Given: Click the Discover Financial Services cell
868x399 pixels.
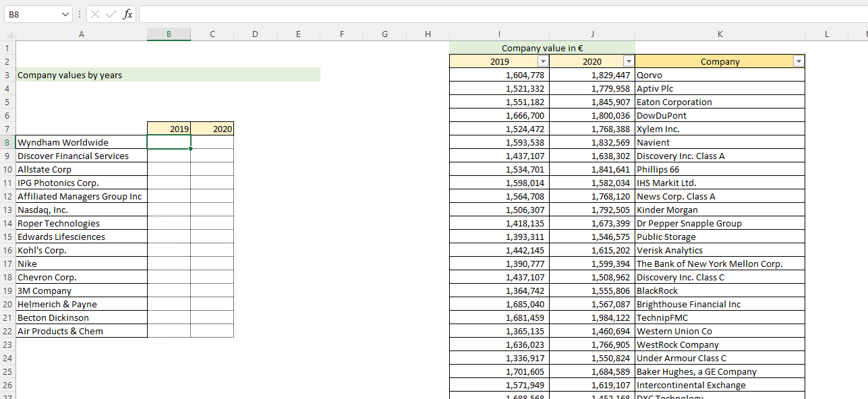Looking at the screenshot, I should [x=82, y=156].
